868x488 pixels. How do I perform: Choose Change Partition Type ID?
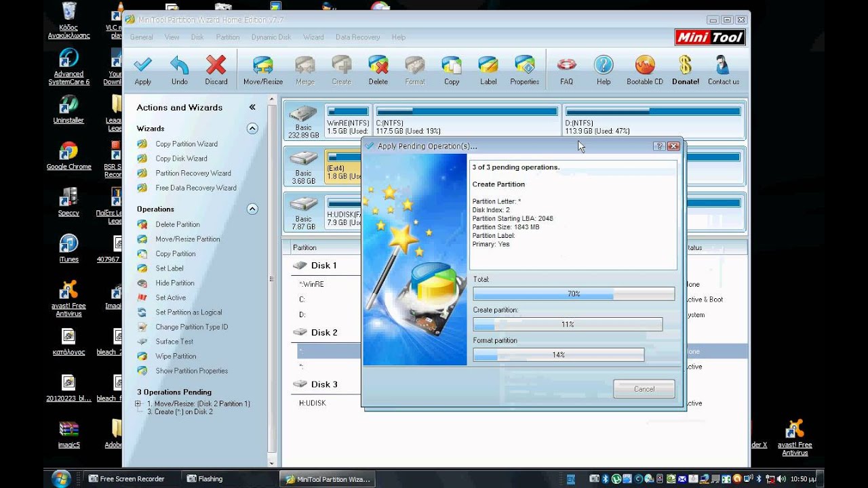tap(192, 327)
